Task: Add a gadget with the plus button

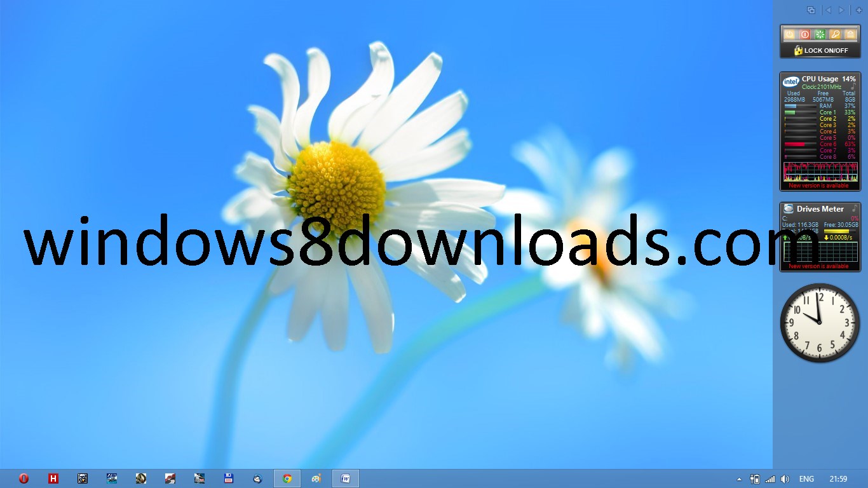Action: coord(859,10)
